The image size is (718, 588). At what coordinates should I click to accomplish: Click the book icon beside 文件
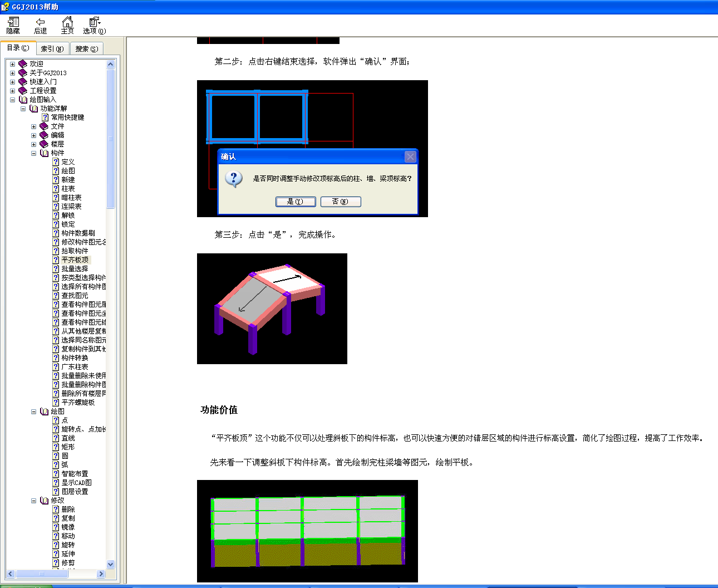coord(44,126)
